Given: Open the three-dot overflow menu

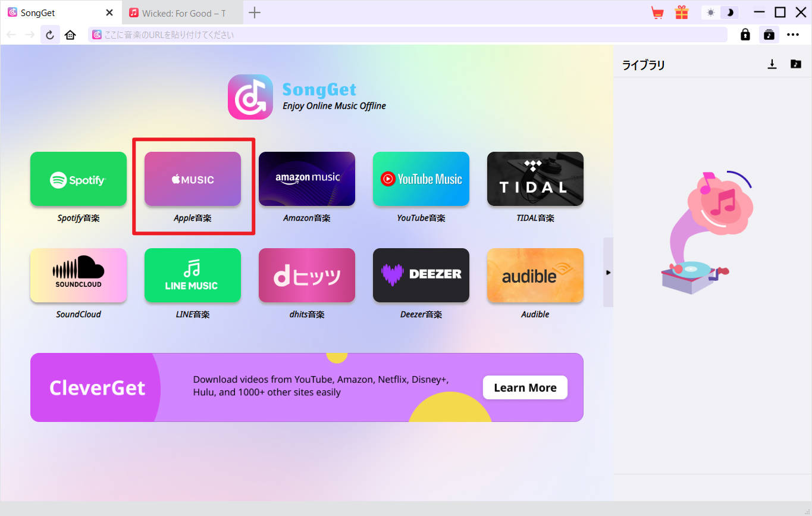Looking at the screenshot, I should click(x=793, y=34).
